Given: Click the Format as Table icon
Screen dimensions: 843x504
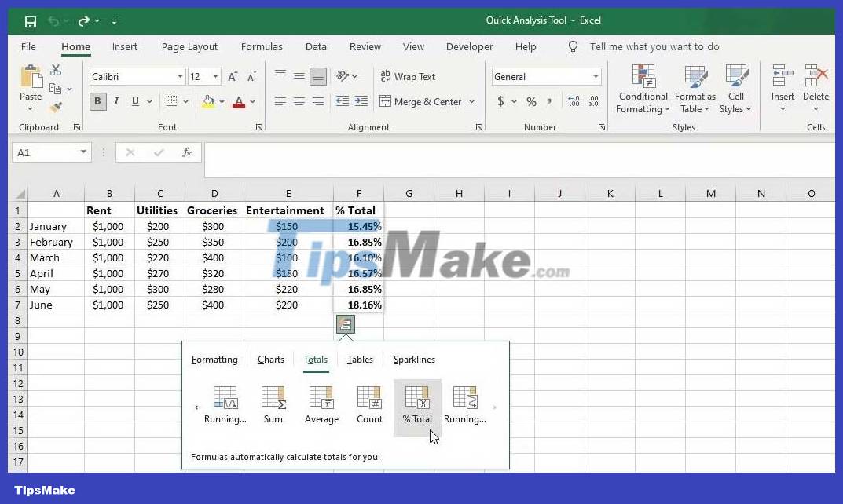Looking at the screenshot, I should [x=695, y=89].
